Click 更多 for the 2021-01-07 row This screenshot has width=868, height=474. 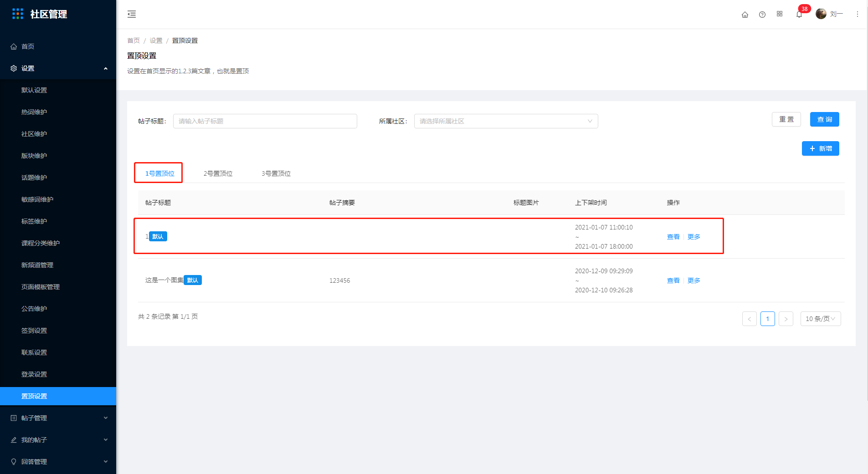point(693,237)
